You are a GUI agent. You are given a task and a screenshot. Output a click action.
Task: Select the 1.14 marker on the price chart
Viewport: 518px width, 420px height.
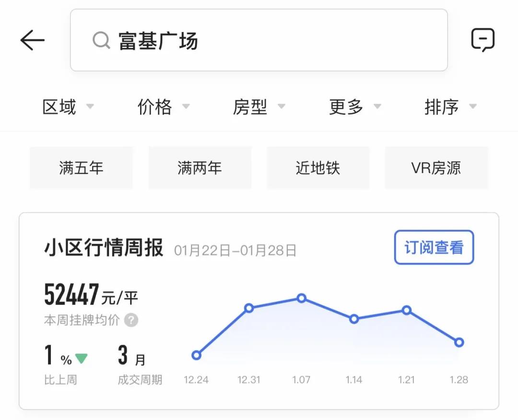(x=354, y=318)
